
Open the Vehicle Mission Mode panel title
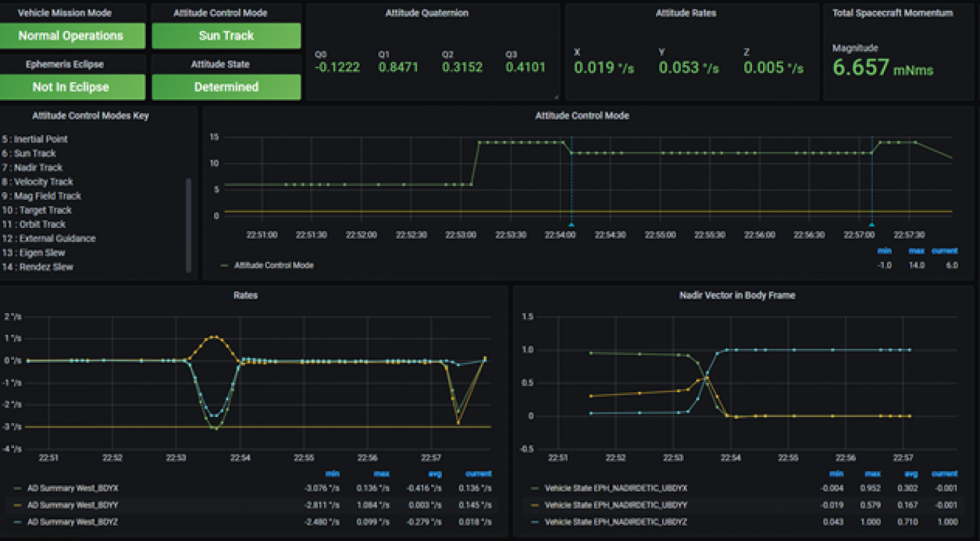pyautogui.click(x=64, y=13)
